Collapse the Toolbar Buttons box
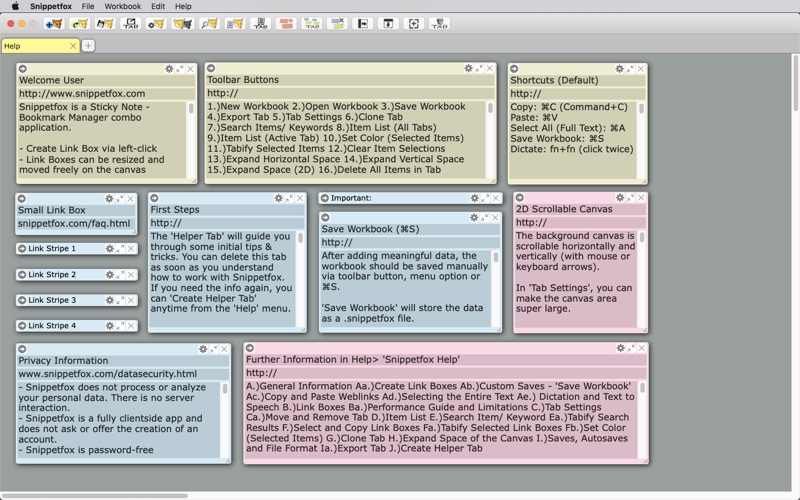Image resolution: width=800 pixels, height=500 pixels. (479, 68)
